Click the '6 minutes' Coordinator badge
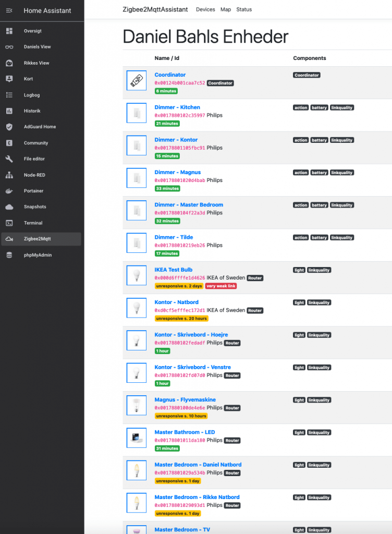The image size is (392, 534). [166, 91]
